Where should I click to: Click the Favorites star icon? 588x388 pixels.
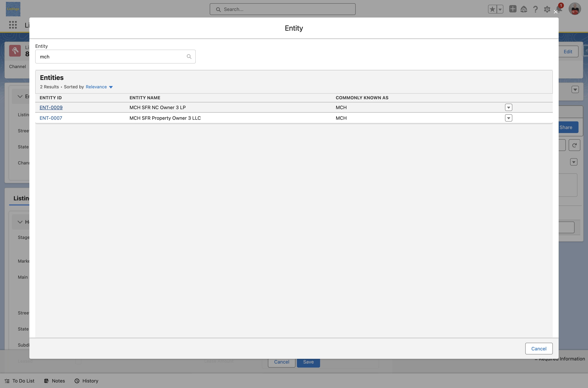tap(492, 9)
